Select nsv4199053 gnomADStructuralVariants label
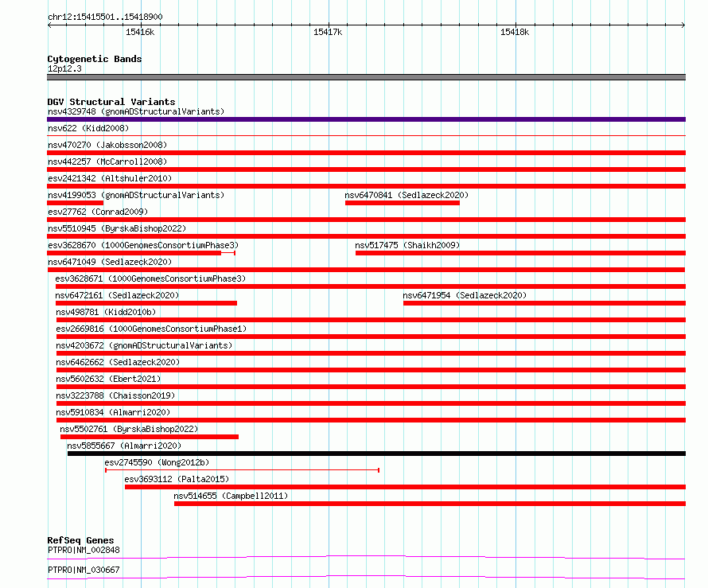This screenshot has width=708, height=588. point(136,195)
